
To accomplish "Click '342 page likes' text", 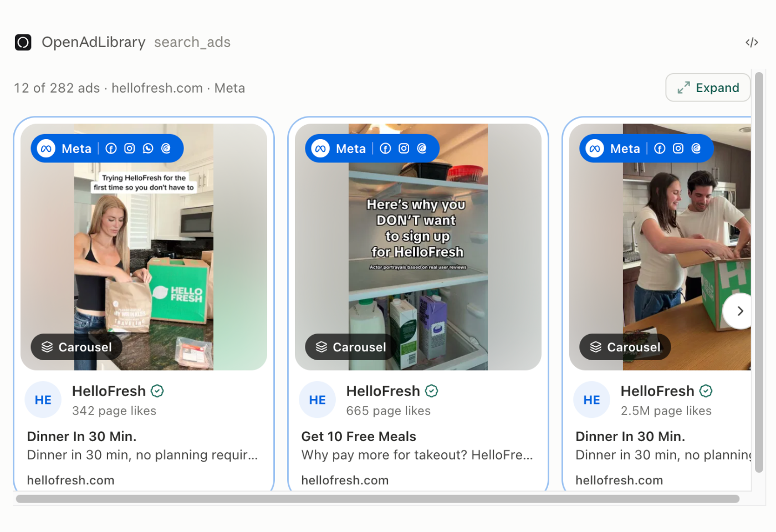I will tap(114, 411).
